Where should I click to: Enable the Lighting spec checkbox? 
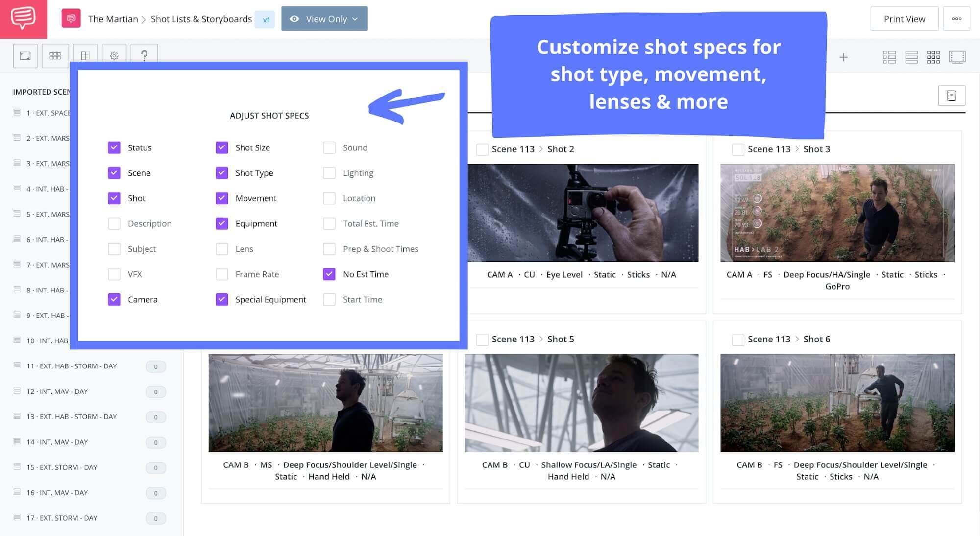329,173
